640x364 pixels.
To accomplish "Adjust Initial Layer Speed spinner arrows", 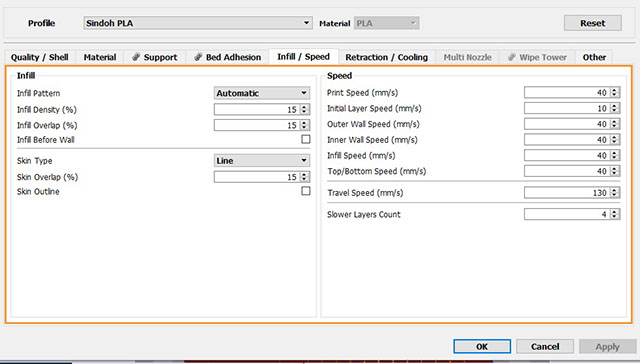I will 615,109.
